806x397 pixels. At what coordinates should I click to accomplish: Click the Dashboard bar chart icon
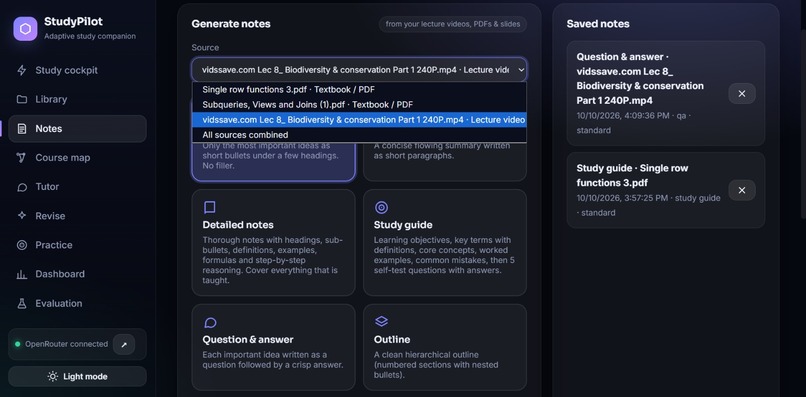click(x=22, y=274)
